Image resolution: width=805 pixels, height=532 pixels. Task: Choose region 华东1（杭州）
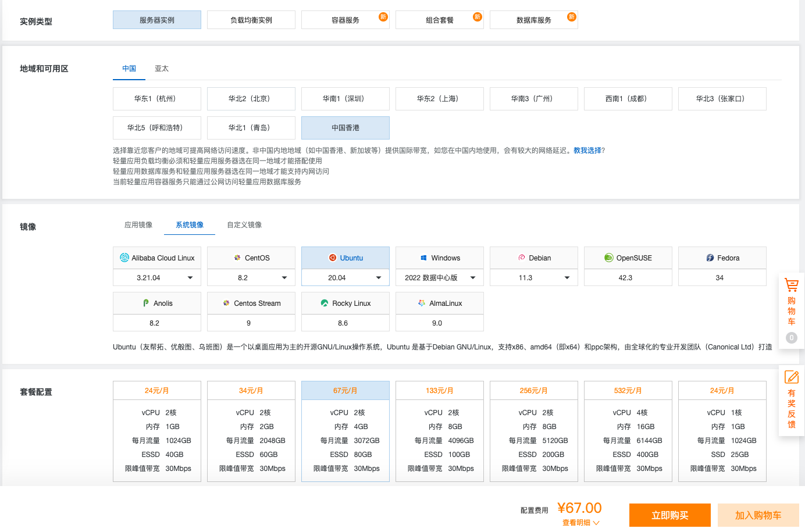point(157,99)
